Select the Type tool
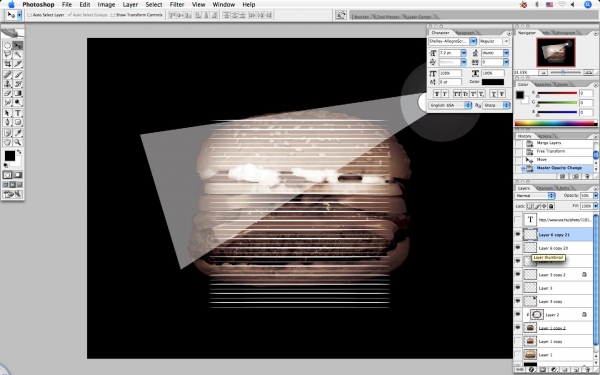 pyautogui.click(x=18, y=113)
